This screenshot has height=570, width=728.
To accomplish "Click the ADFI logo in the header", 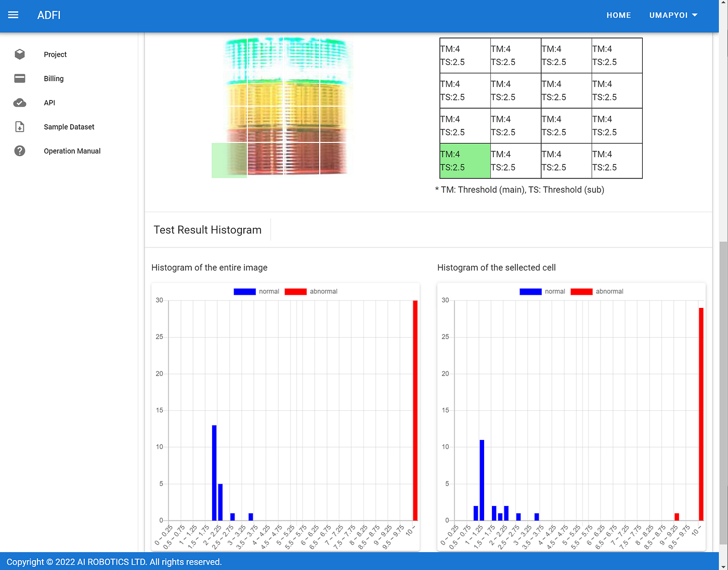I will click(x=49, y=15).
